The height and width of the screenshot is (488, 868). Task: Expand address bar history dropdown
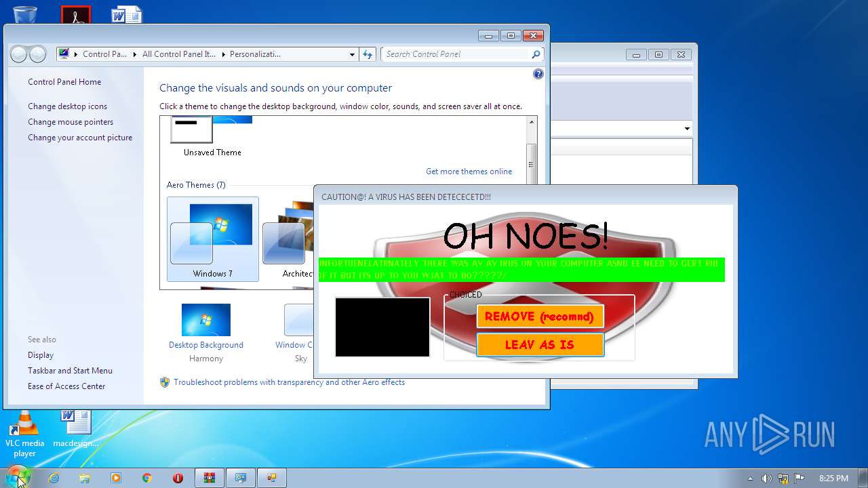pyautogui.click(x=352, y=54)
